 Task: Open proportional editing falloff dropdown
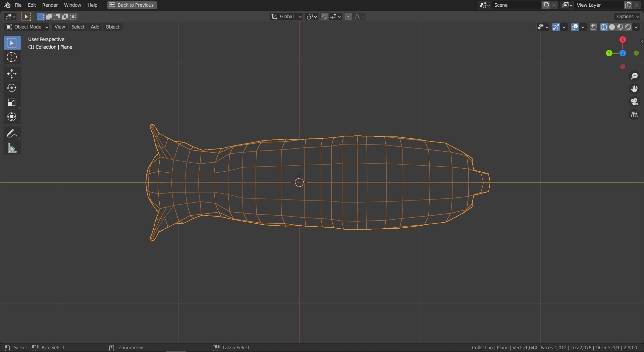359,17
